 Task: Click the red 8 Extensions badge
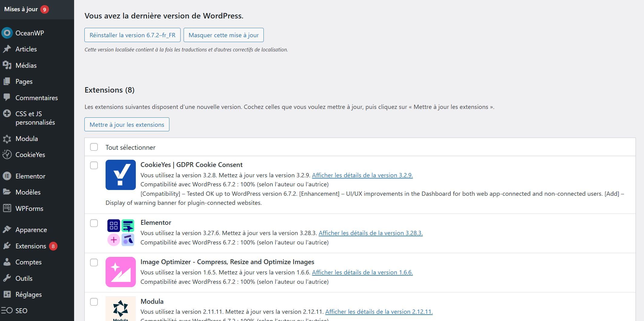(x=53, y=246)
